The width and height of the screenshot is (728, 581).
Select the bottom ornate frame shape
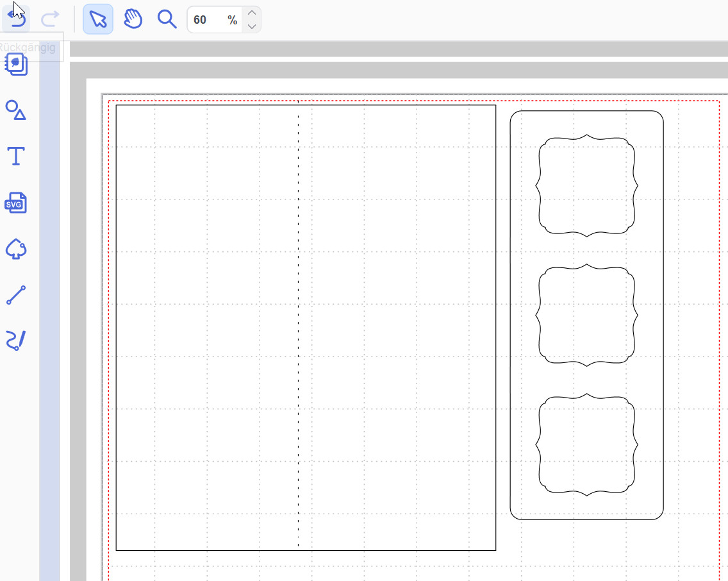pos(587,444)
